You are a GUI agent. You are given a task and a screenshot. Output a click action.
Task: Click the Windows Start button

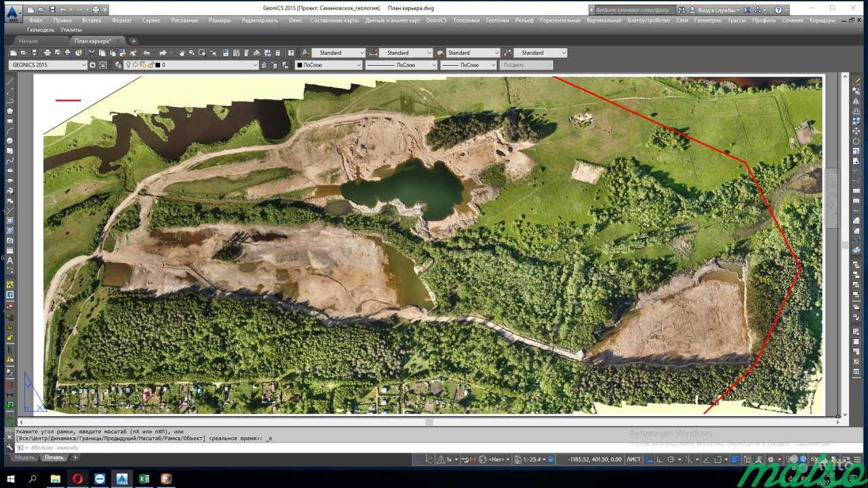pos(12,478)
